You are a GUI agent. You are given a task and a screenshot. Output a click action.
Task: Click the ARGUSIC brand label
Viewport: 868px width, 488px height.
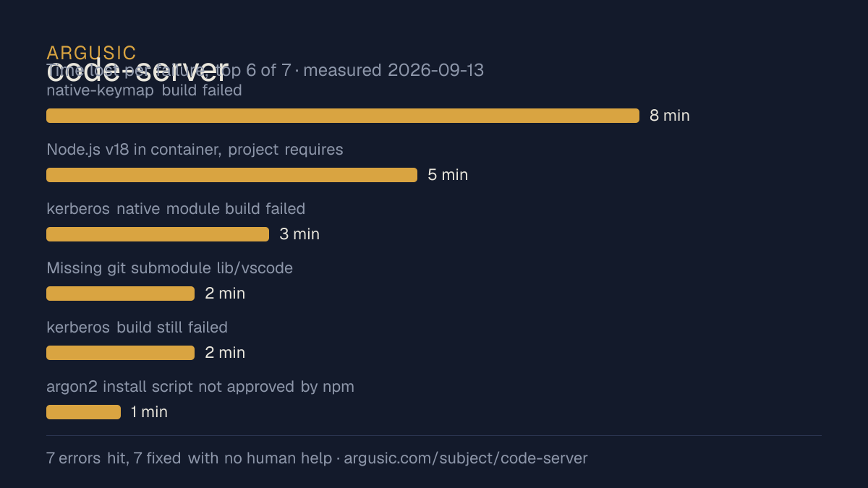(91, 53)
